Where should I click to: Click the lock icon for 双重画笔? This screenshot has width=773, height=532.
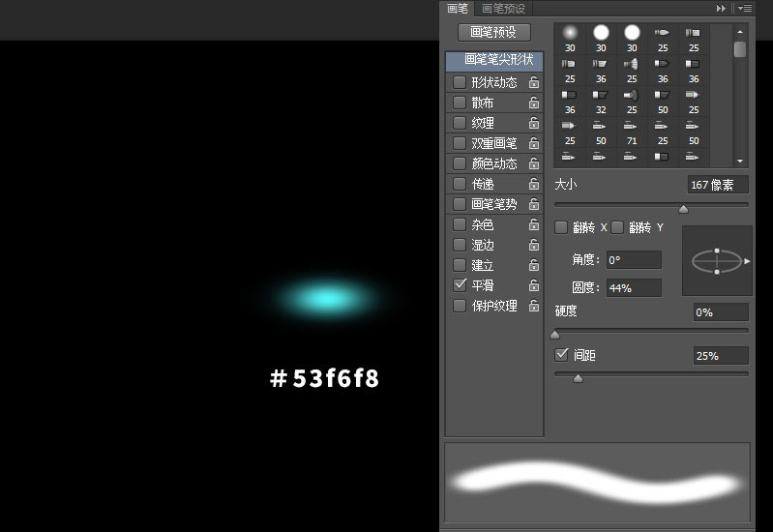click(534, 143)
